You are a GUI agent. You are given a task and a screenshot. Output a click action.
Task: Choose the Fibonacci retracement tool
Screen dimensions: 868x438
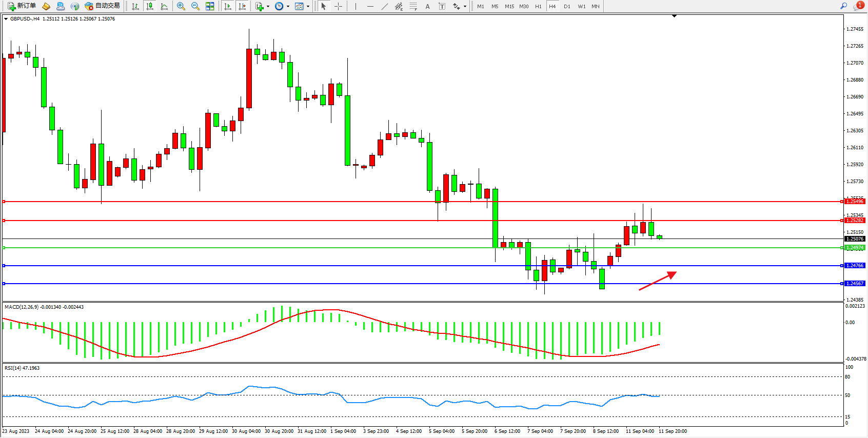pyautogui.click(x=413, y=6)
